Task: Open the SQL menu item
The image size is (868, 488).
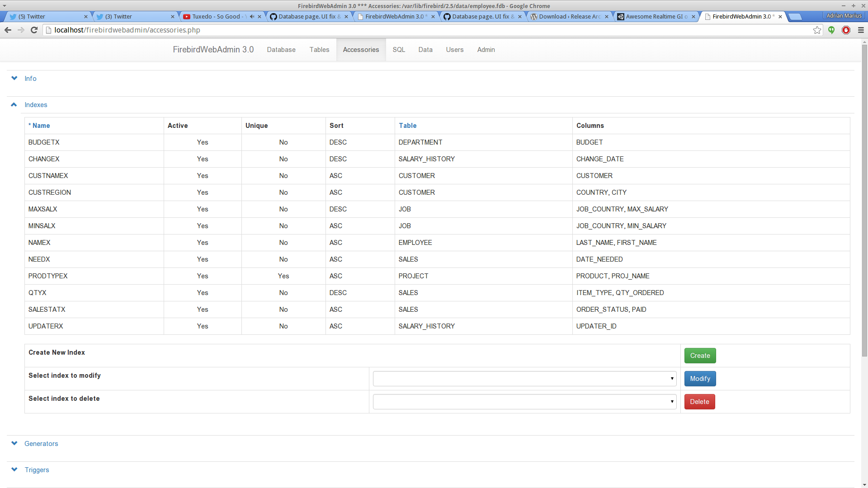Action: 398,50
